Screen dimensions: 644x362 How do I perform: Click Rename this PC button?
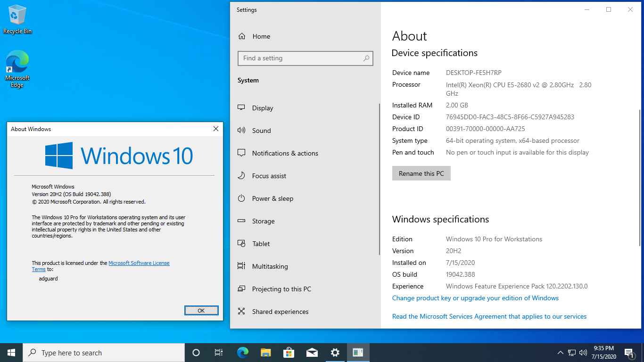421,173
